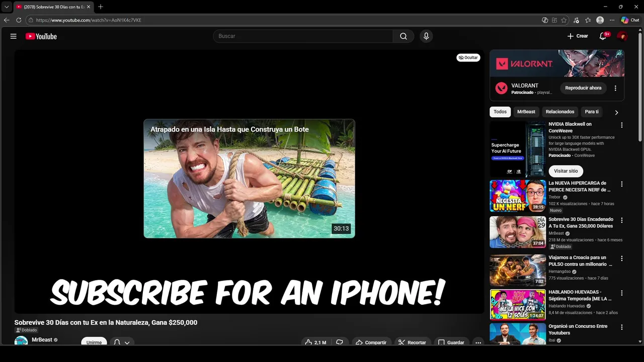Click the Unirme join button
The width and height of the screenshot is (644, 362).
click(x=94, y=342)
